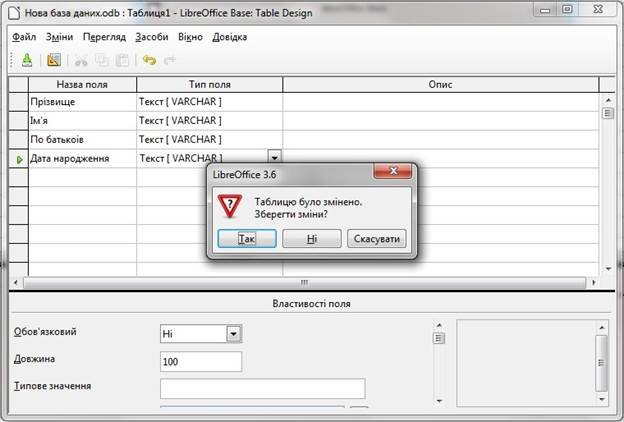
Task: Click the Undo arrow icon
Action: coord(149,60)
